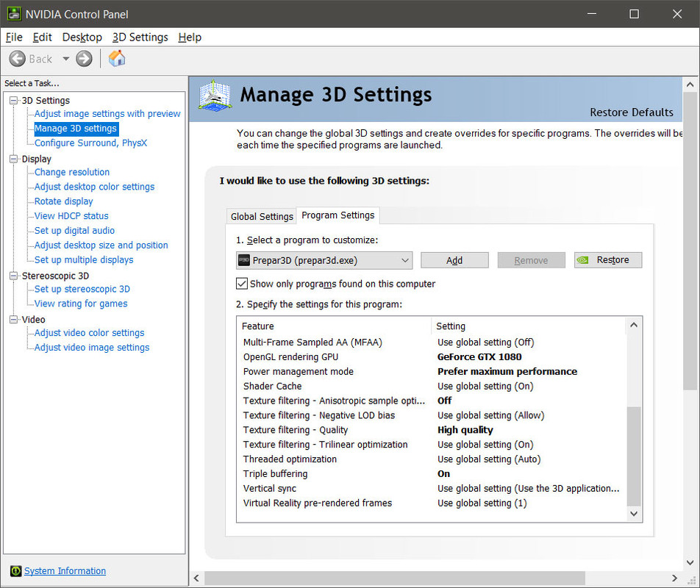This screenshot has width=700, height=588.
Task: Select Multi-Frame Sampled AA (MFAA) row
Action: [x=431, y=343]
